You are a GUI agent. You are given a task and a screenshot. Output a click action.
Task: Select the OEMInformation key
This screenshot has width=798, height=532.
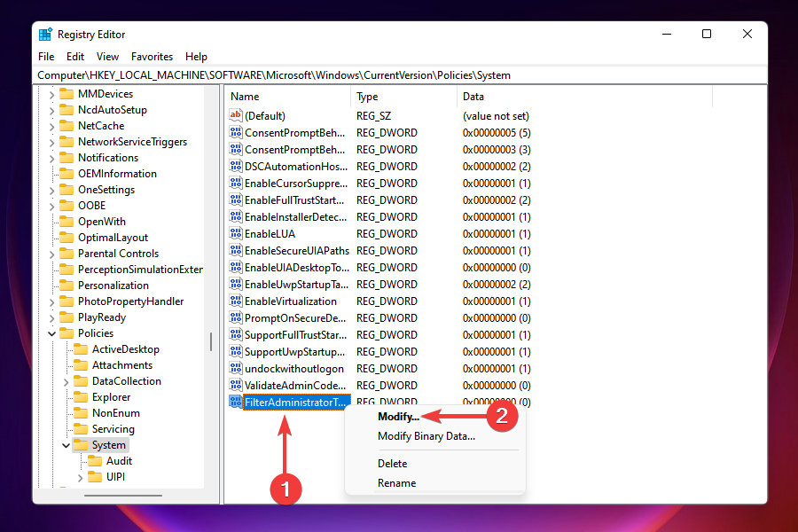[x=117, y=174]
